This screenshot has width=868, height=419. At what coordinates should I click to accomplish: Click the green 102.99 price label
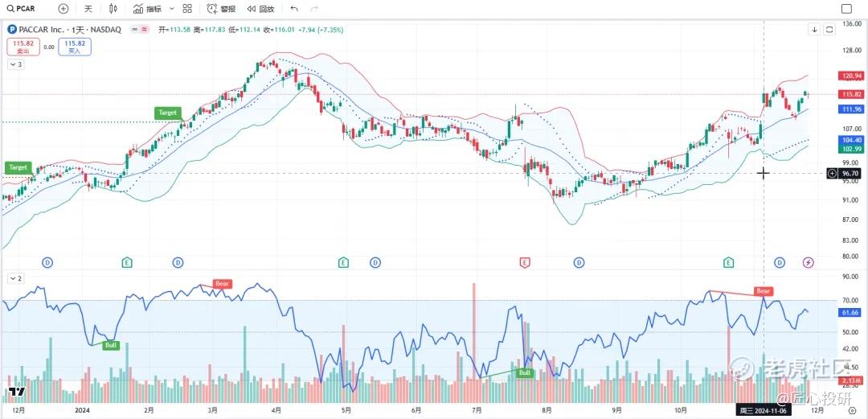[850, 149]
